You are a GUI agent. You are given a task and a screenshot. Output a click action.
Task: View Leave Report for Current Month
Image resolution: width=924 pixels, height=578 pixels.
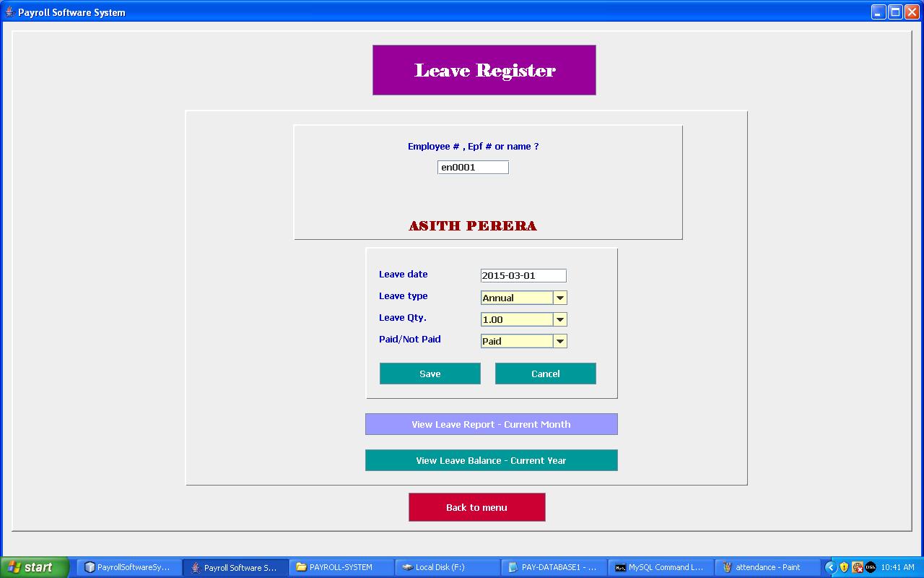click(x=491, y=424)
